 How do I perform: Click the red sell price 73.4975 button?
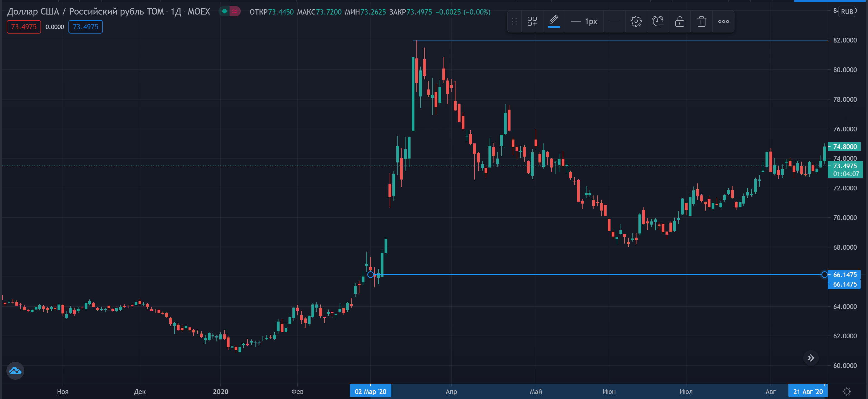[23, 27]
